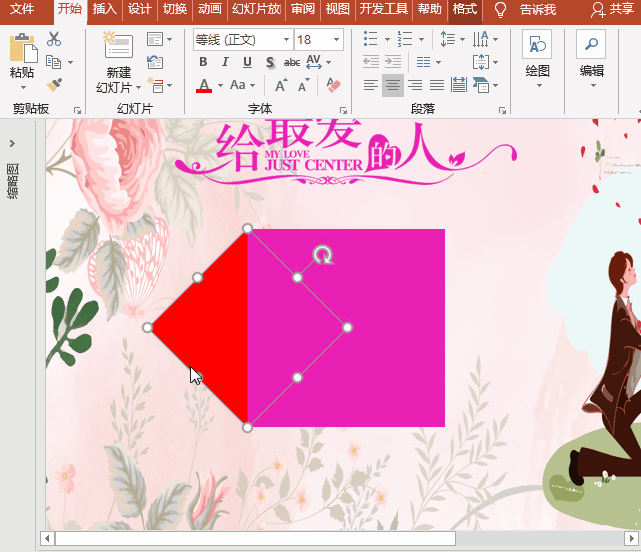The image size is (641, 552).
Task: Click the Copy icon in clipboard group
Action: pyautogui.click(x=54, y=62)
